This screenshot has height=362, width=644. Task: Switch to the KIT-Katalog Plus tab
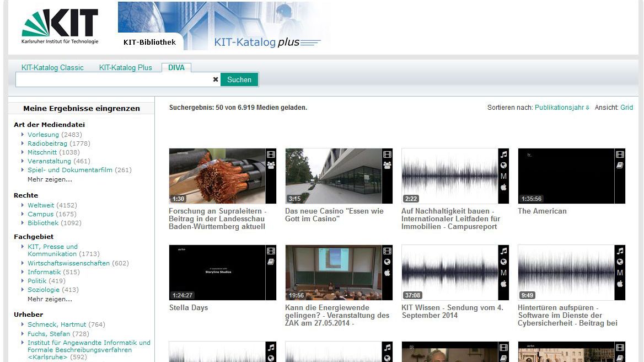125,67
